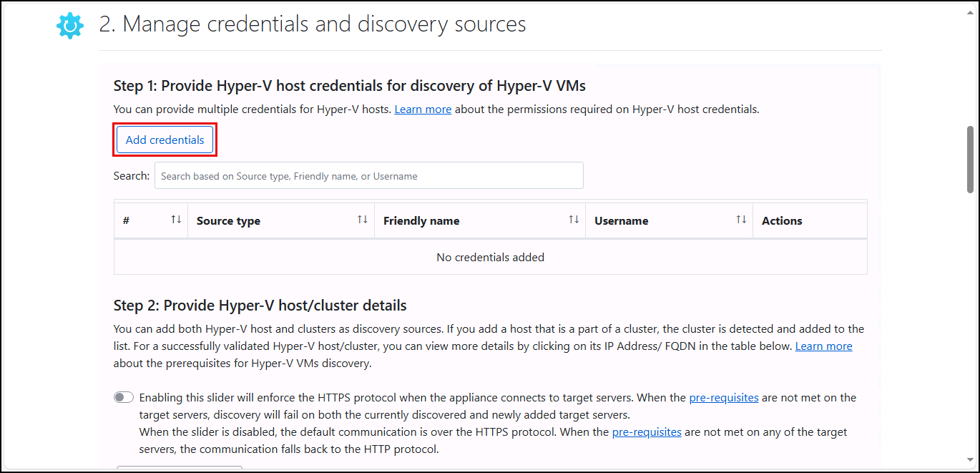Image resolution: width=980 pixels, height=473 pixels.
Task: Sort table by # column arrows
Action: click(176, 220)
